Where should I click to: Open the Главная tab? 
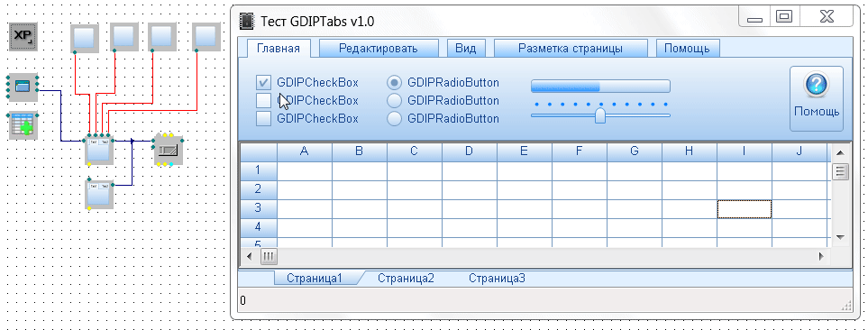click(x=279, y=48)
